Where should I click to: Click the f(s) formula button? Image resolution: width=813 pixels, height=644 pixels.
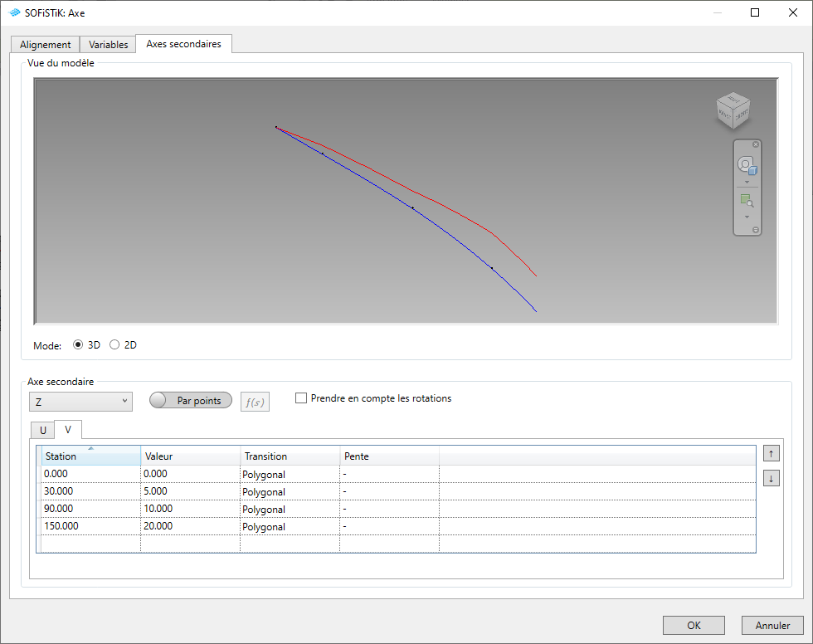(255, 402)
